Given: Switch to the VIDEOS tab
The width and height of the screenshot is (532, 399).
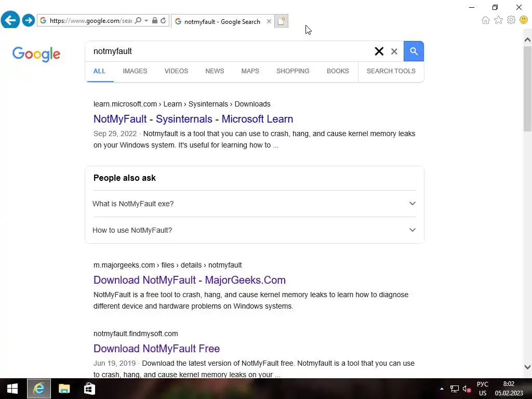Looking at the screenshot, I should tap(176, 71).
